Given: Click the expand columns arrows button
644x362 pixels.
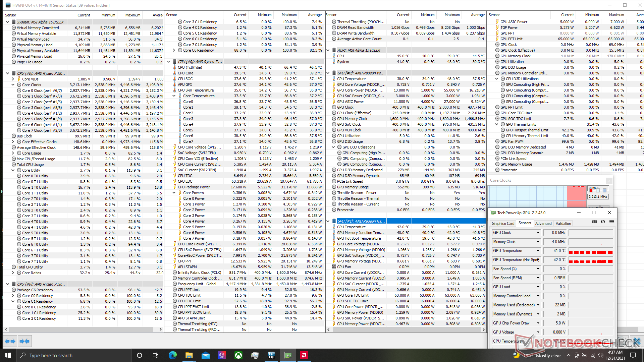Looking at the screenshot, I should point(10,341).
